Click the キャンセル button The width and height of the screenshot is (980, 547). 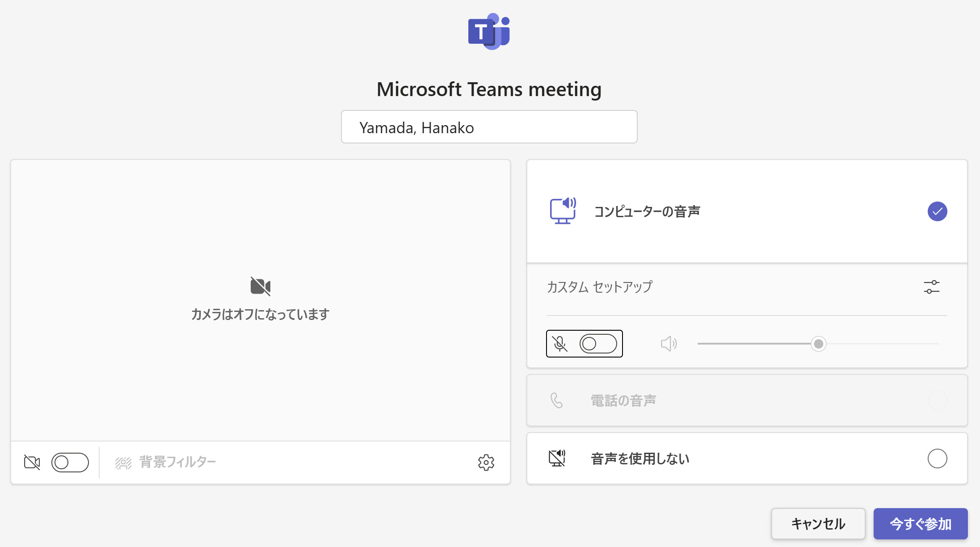818,524
